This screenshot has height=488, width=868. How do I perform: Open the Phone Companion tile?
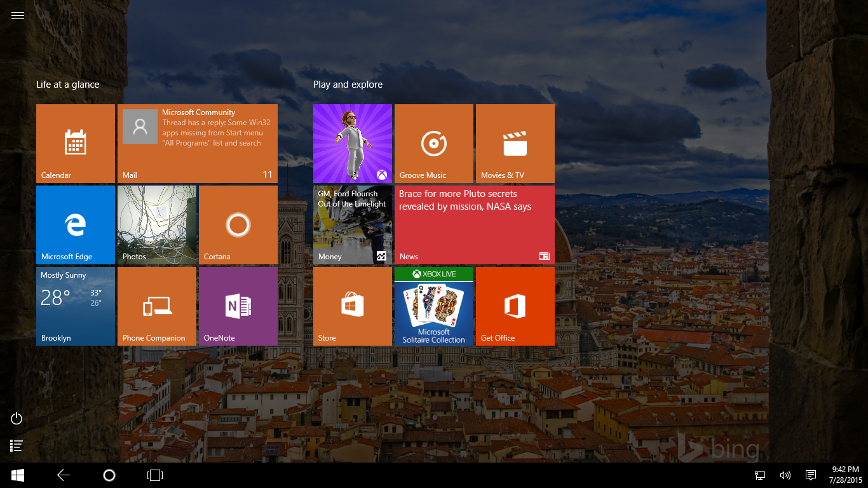click(x=157, y=306)
